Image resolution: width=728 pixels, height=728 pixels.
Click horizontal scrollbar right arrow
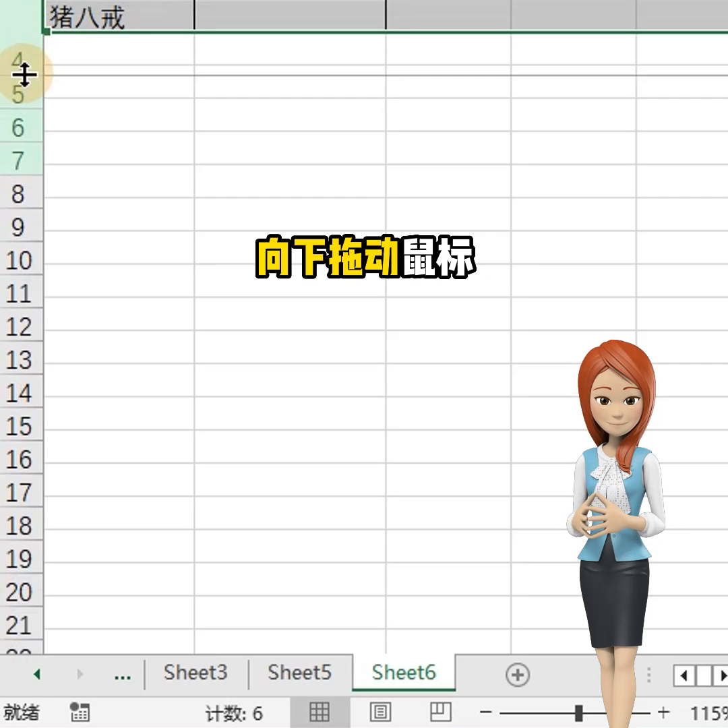pos(721,675)
